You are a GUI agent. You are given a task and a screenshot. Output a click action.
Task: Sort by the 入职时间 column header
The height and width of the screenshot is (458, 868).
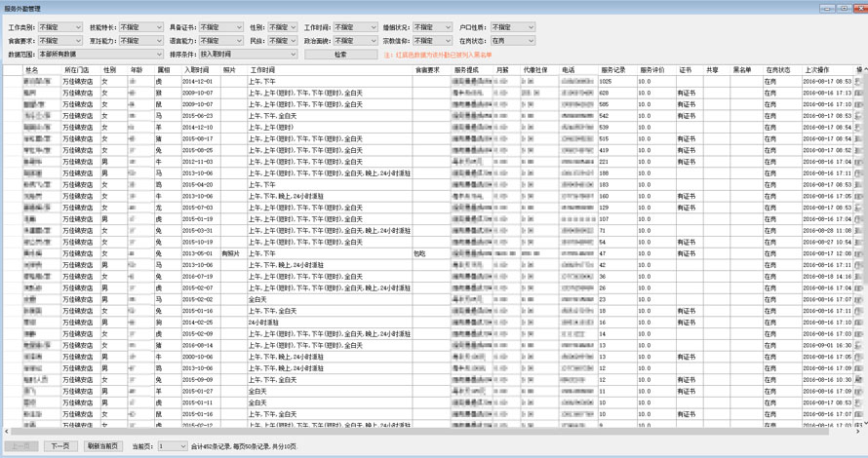(196, 70)
